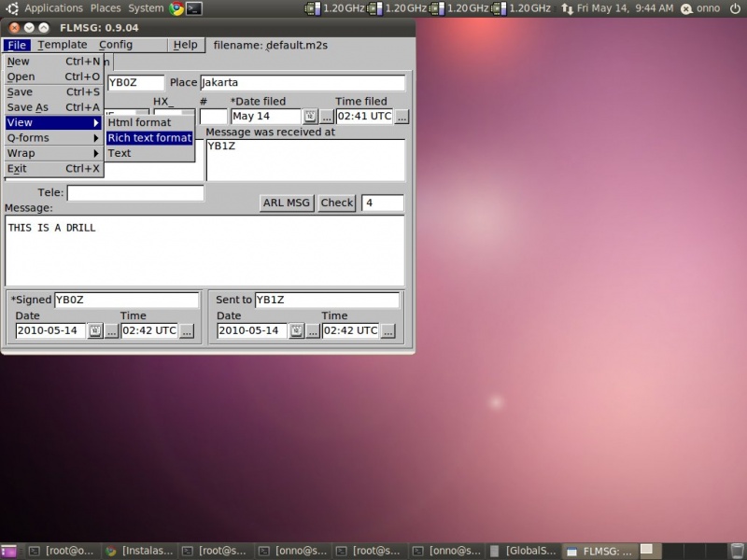Select Rich text format from View submenu
The width and height of the screenshot is (747, 560).
(149, 138)
